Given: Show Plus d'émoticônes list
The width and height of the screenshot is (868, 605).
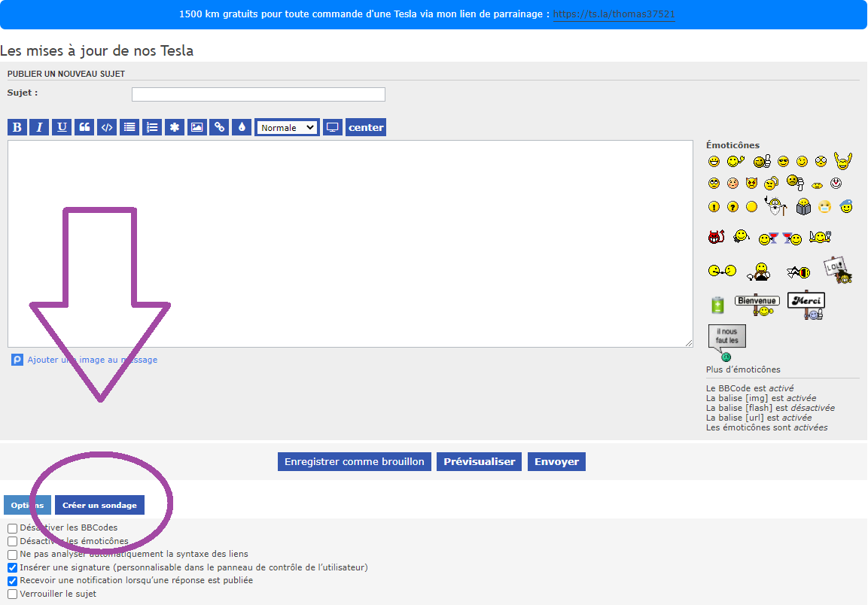Looking at the screenshot, I should click(743, 369).
